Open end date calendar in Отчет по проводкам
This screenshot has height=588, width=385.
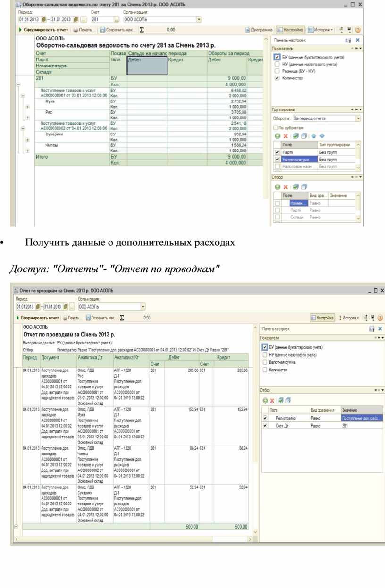click(65, 306)
